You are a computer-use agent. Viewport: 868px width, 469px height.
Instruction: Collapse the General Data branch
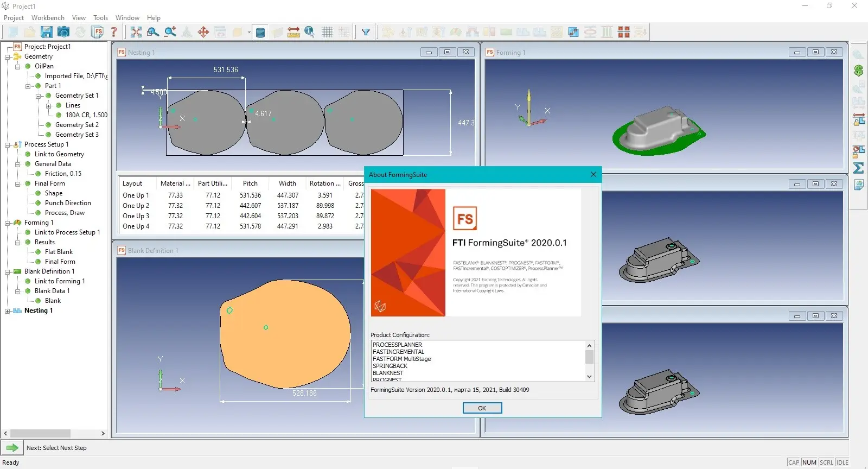(x=18, y=164)
